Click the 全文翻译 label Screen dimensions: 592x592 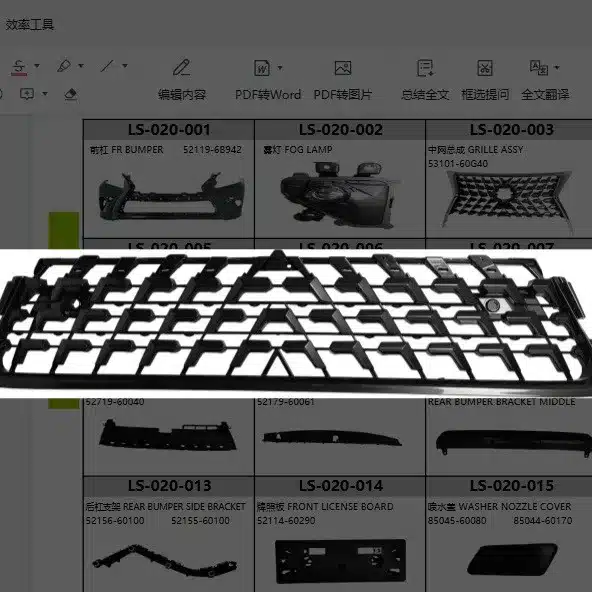point(545,94)
